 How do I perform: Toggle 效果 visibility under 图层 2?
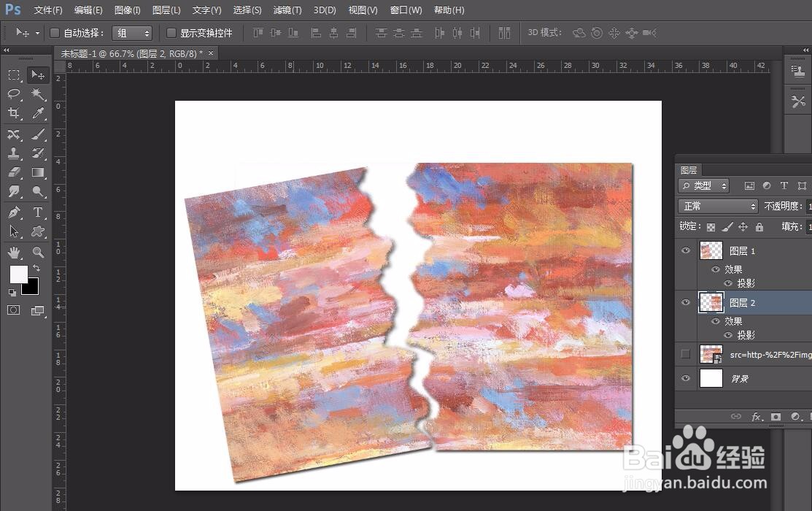click(716, 321)
